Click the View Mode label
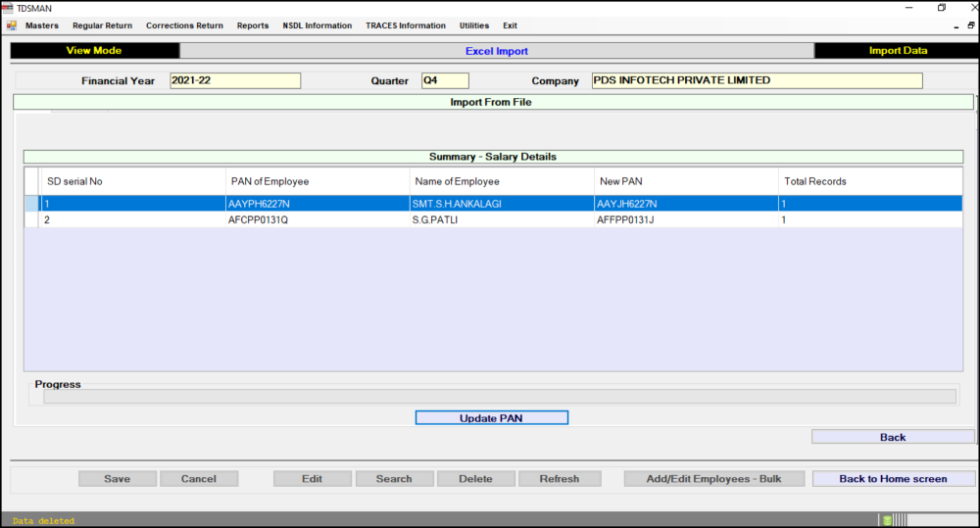The height and width of the screenshot is (528, 980). pos(94,51)
